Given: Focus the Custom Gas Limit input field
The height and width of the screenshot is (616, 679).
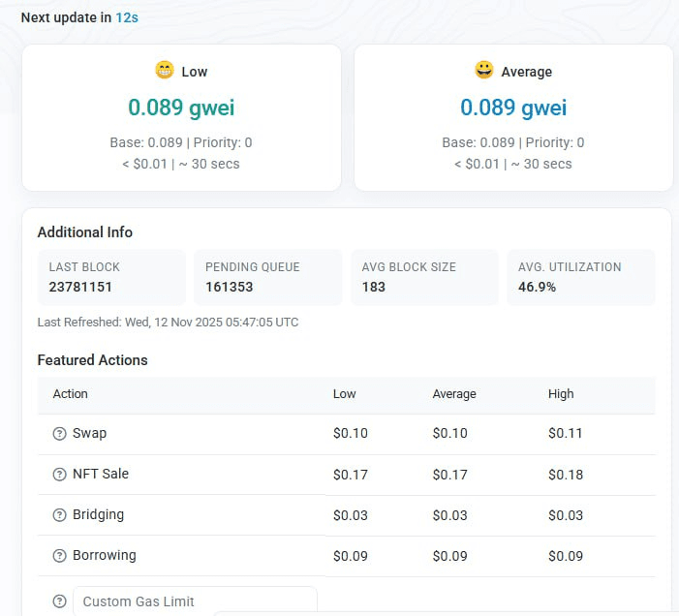Looking at the screenshot, I should [x=195, y=601].
